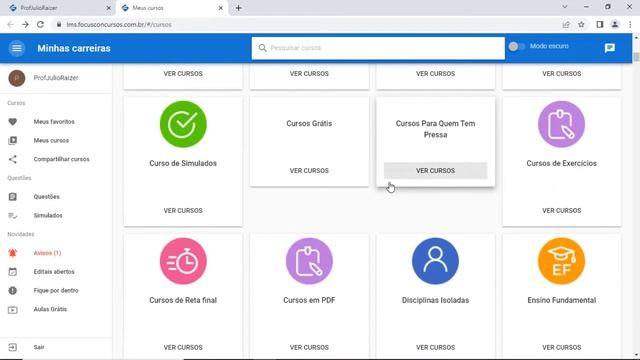The height and width of the screenshot is (360, 640).
Task: Click VER CURSOS under Disciplinas Isoladas
Action: point(435,347)
